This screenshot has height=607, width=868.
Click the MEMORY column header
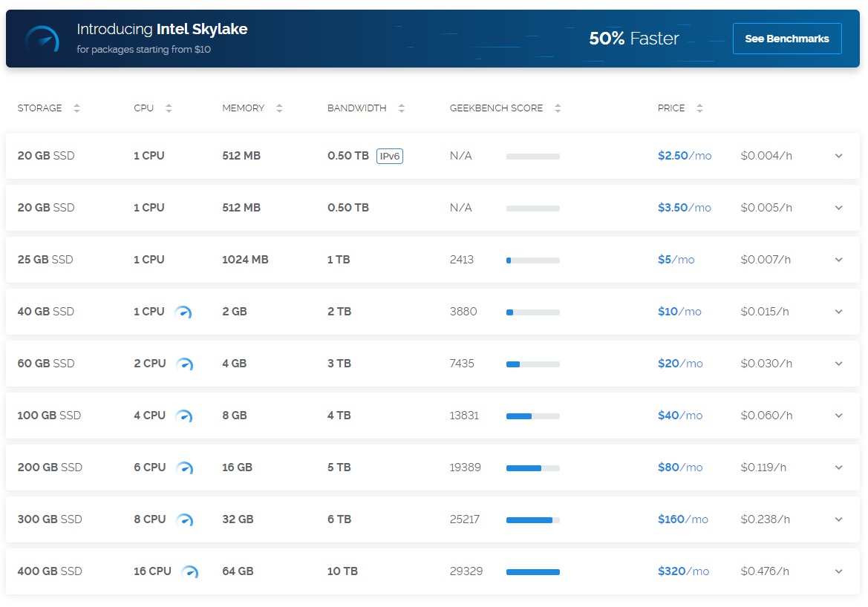(x=243, y=108)
